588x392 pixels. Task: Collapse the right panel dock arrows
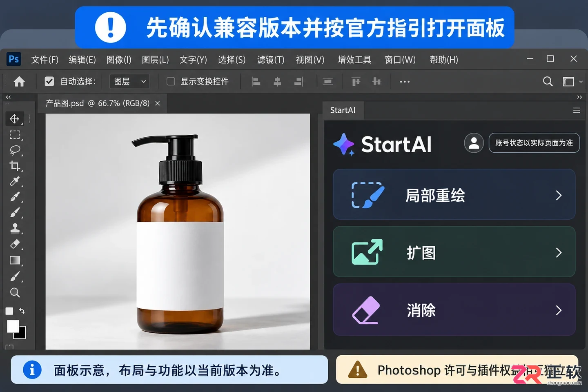[579, 97]
